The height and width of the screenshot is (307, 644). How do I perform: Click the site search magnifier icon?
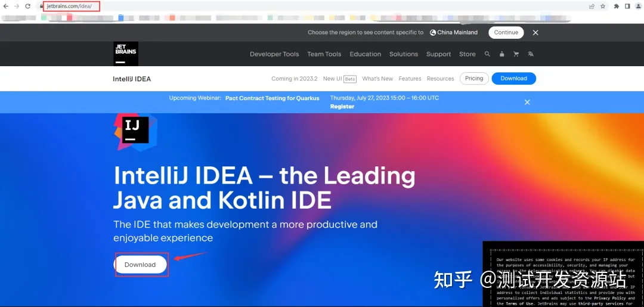(x=488, y=54)
